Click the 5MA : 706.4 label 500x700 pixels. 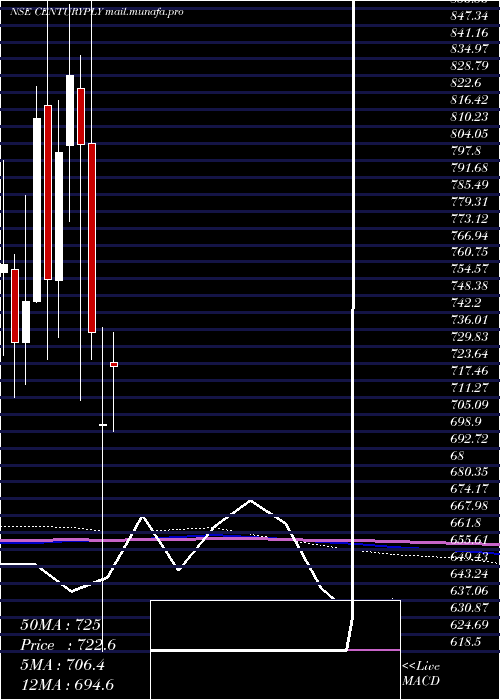click(62, 665)
